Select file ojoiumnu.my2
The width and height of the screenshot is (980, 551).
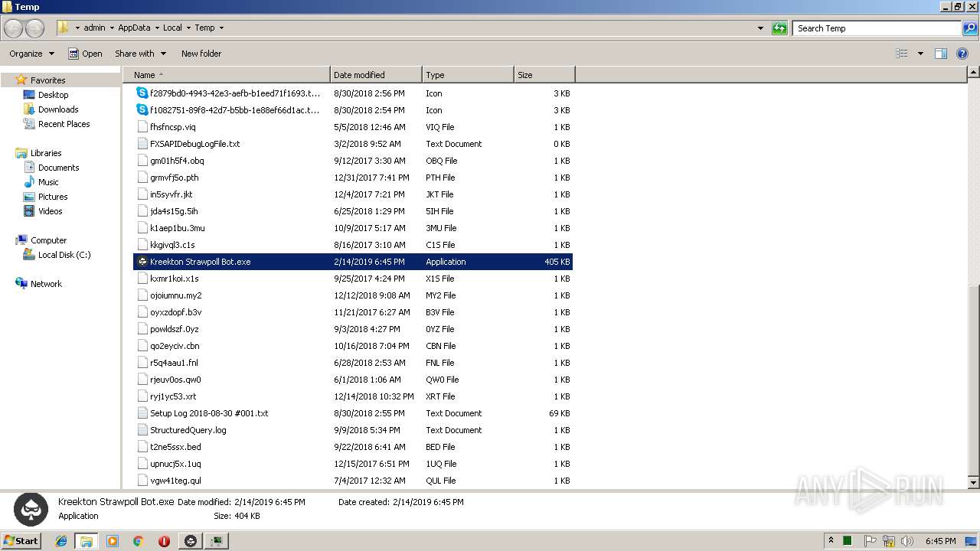(353, 295)
